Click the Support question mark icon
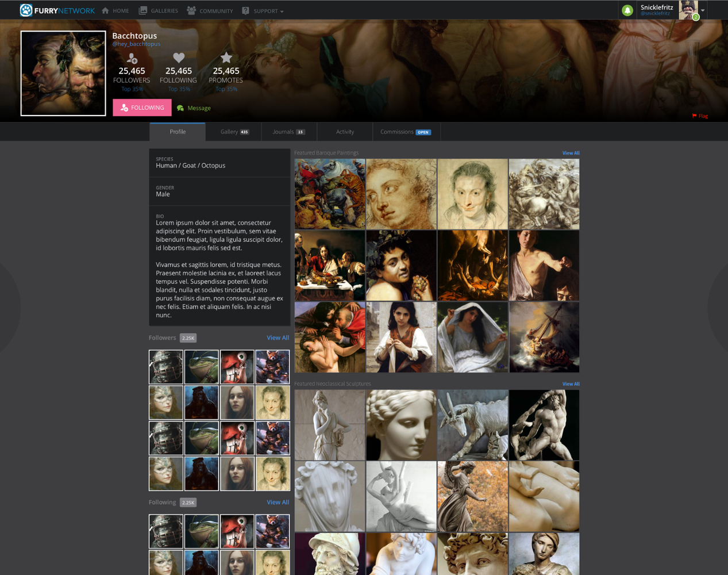This screenshot has height=575, width=728. 245,10
